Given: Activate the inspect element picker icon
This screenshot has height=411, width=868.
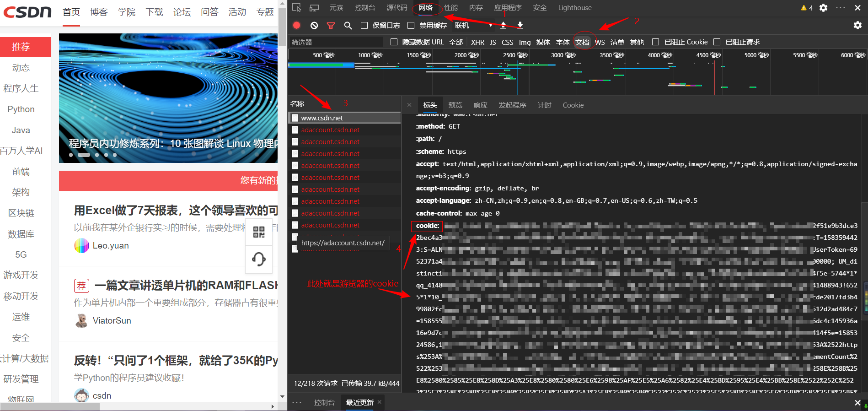Looking at the screenshot, I should 297,8.
